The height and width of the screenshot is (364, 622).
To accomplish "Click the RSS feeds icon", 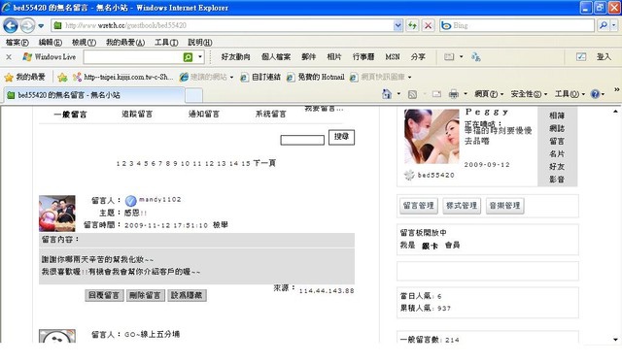I will (x=412, y=94).
